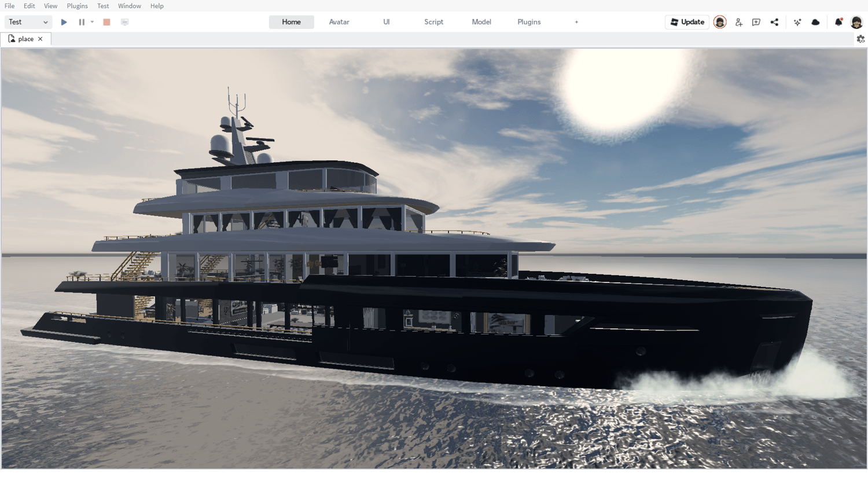Open the Test menu in the menu bar
868x488 pixels.
(103, 6)
